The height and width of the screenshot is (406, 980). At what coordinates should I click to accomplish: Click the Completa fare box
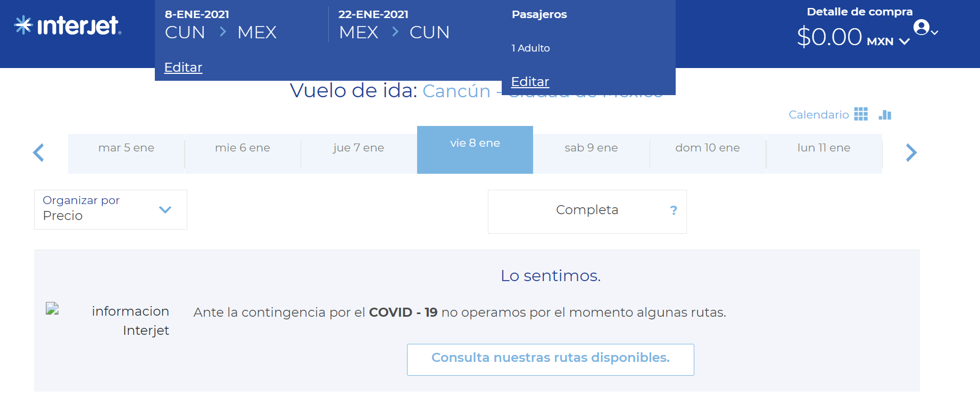coord(587,212)
